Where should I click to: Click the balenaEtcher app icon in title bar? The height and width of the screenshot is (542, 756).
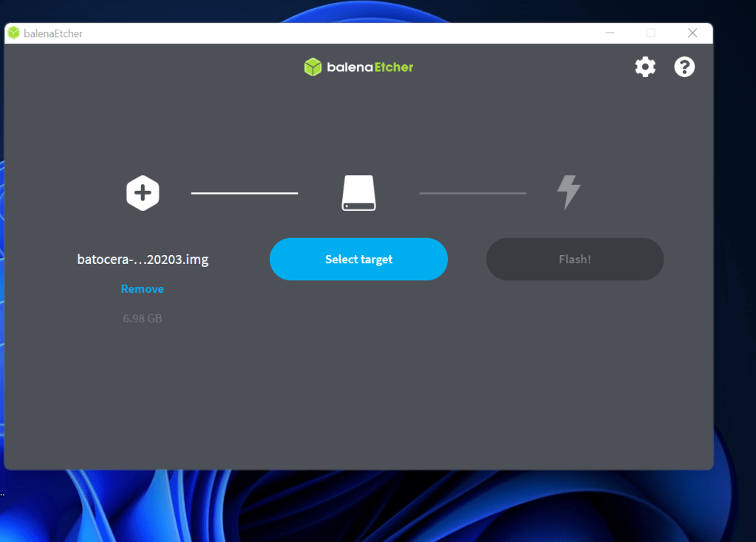(x=13, y=33)
